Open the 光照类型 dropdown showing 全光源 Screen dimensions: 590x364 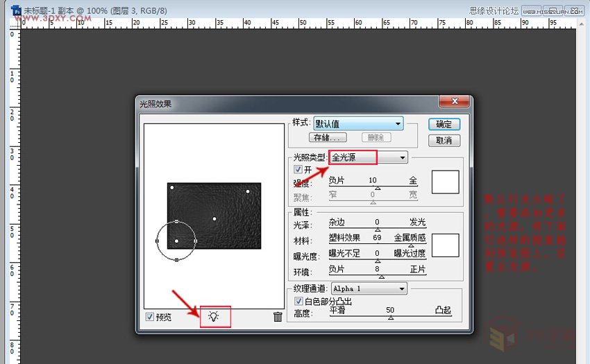pyautogui.click(x=368, y=157)
